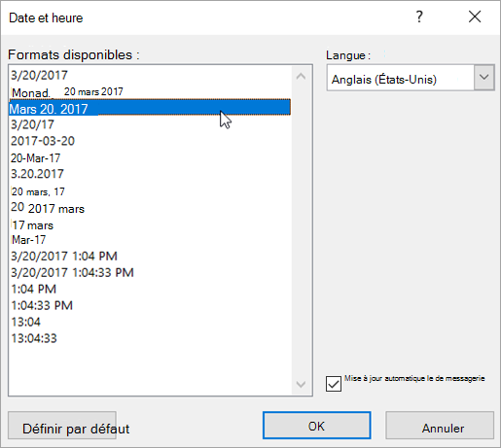The height and width of the screenshot is (448, 501).
Task: Toggle the Mise à jour automatique checkbox
Action: pyautogui.click(x=334, y=384)
